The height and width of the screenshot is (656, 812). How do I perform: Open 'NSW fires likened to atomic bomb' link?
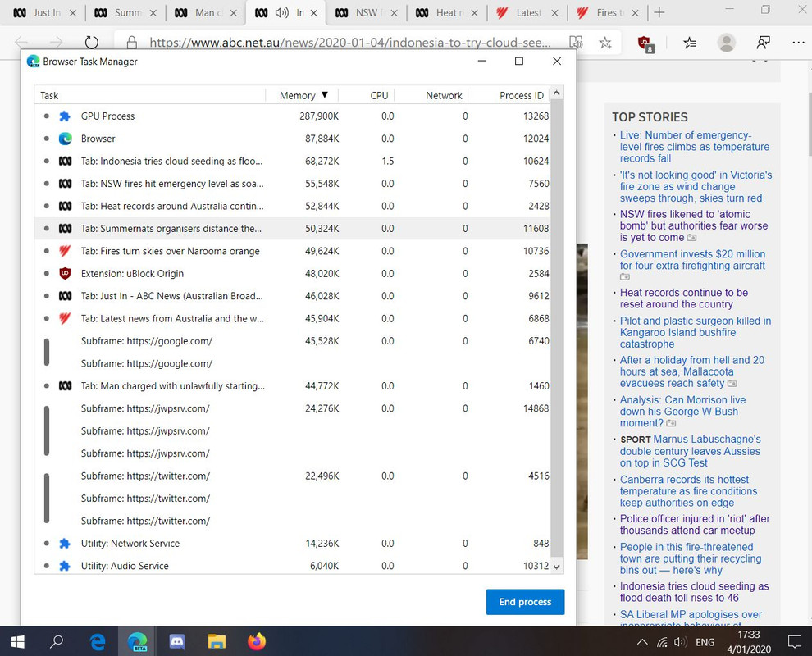click(x=694, y=225)
